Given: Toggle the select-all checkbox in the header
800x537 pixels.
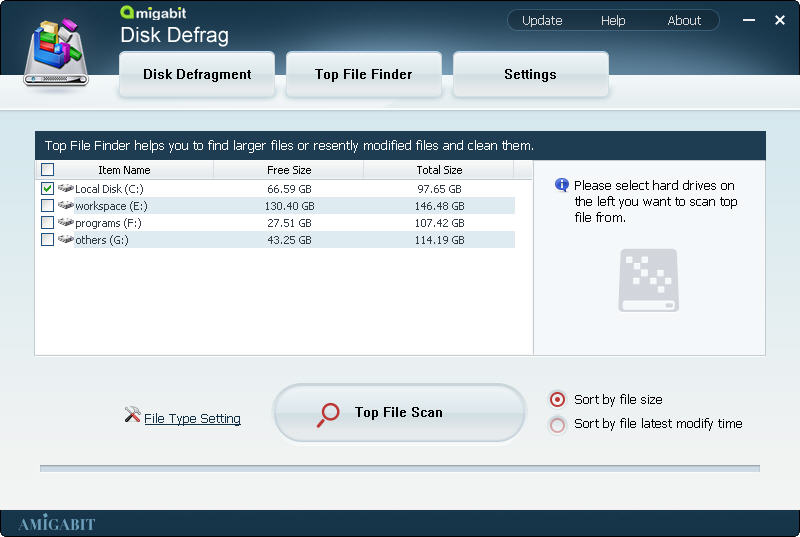Looking at the screenshot, I should (47, 169).
